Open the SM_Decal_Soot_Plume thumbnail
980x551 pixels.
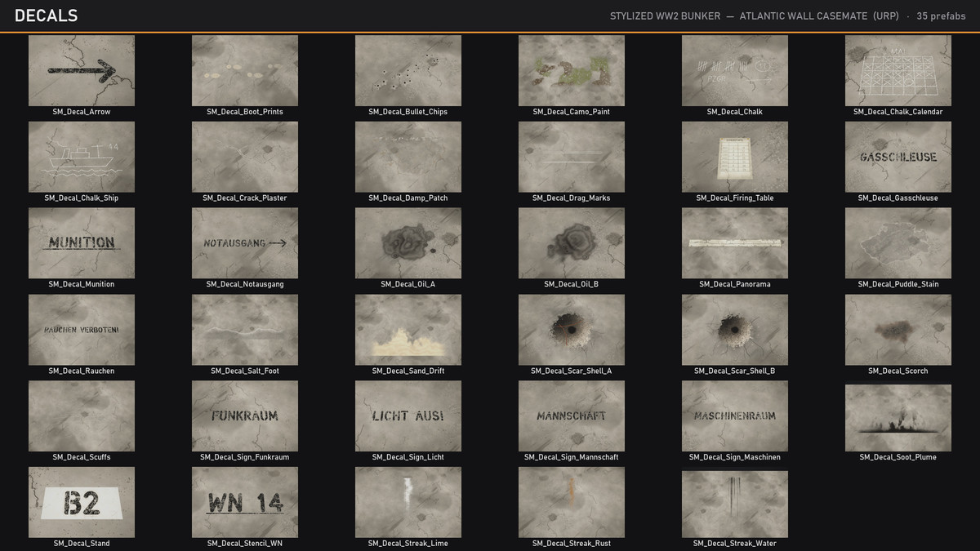[898, 416]
